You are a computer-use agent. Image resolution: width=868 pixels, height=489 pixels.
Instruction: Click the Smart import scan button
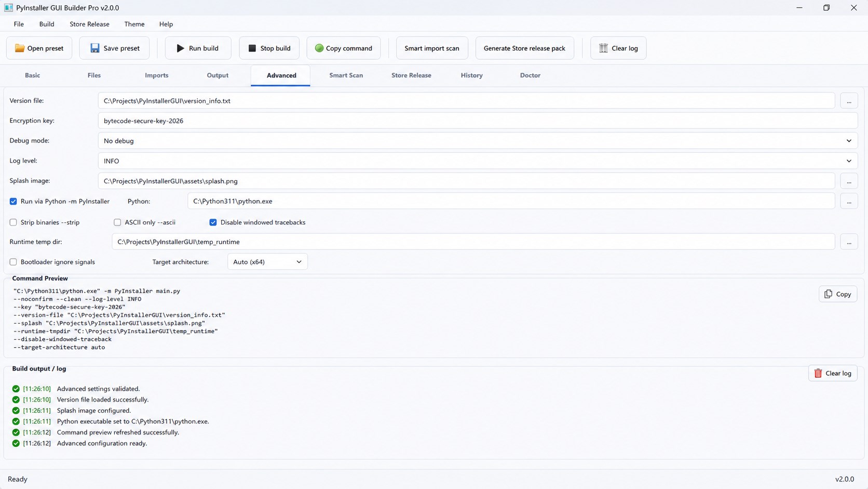click(432, 48)
